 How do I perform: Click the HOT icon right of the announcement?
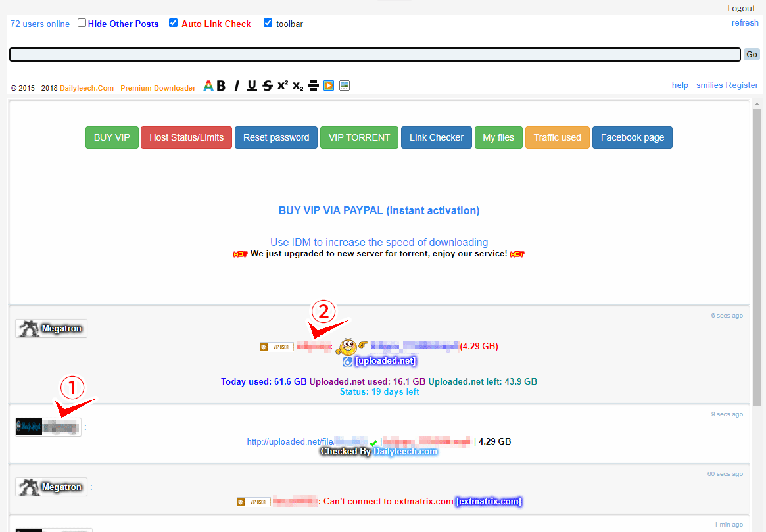[517, 254]
